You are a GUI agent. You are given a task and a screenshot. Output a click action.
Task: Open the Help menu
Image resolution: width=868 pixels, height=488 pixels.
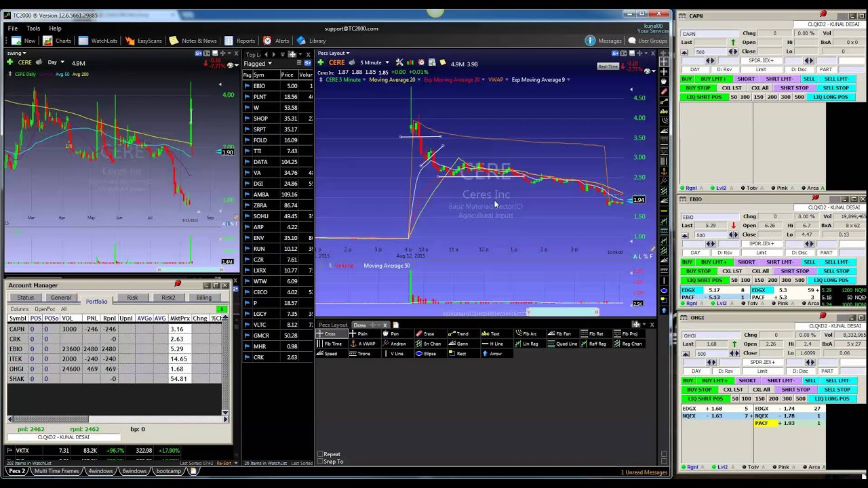pos(55,28)
